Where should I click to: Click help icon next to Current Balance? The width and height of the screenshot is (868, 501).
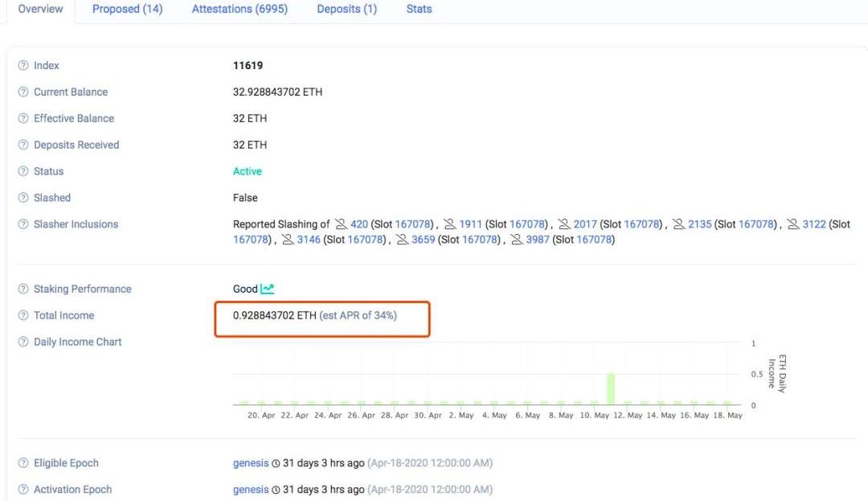click(x=23, y=92)
